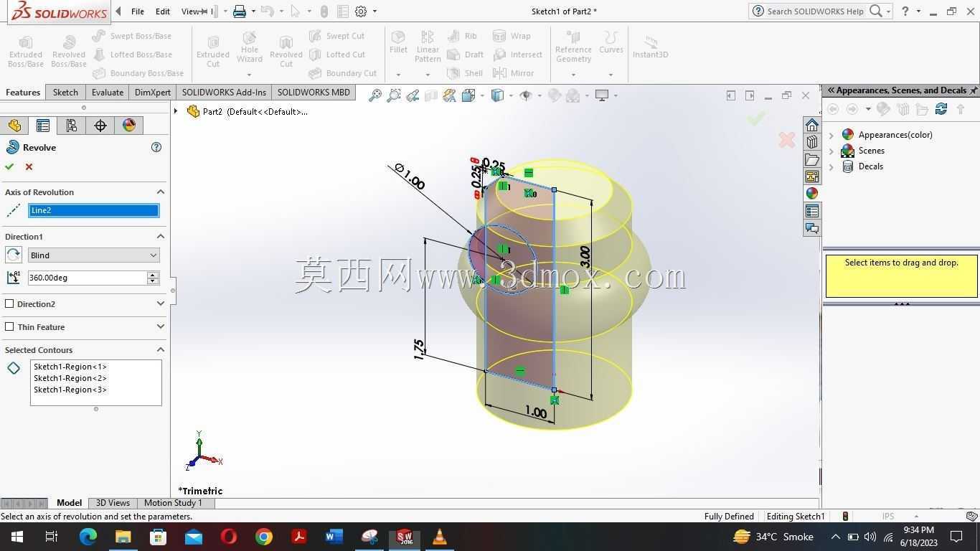Click the Zoom to Fit icon
980x551 pixels.
(374, 95)
